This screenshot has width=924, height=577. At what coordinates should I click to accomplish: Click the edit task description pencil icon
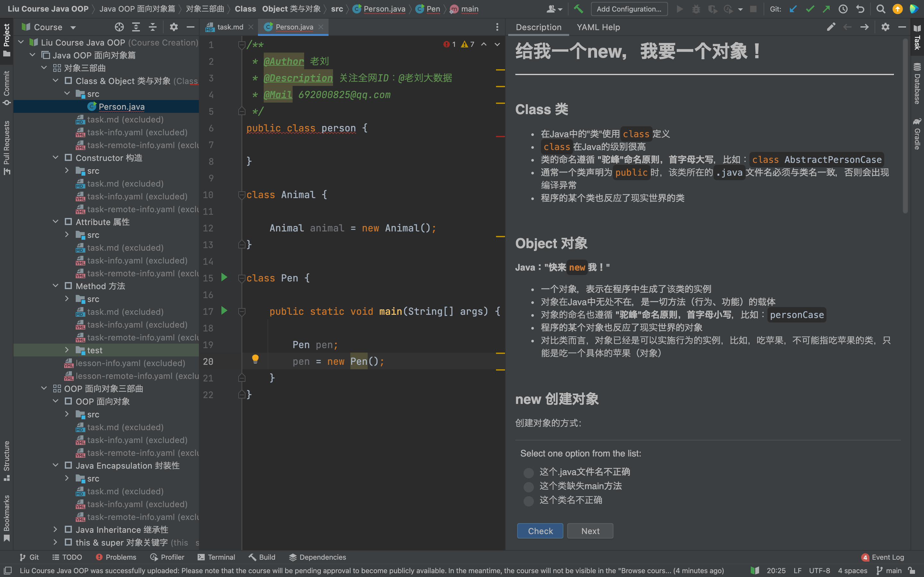coord(831,27)
